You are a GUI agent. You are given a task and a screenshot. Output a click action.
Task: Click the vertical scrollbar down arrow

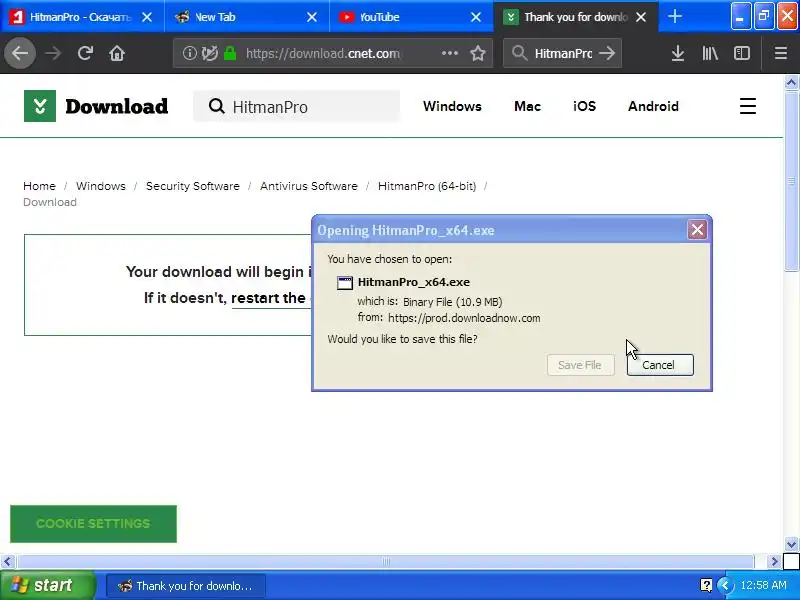pos(791,544)
